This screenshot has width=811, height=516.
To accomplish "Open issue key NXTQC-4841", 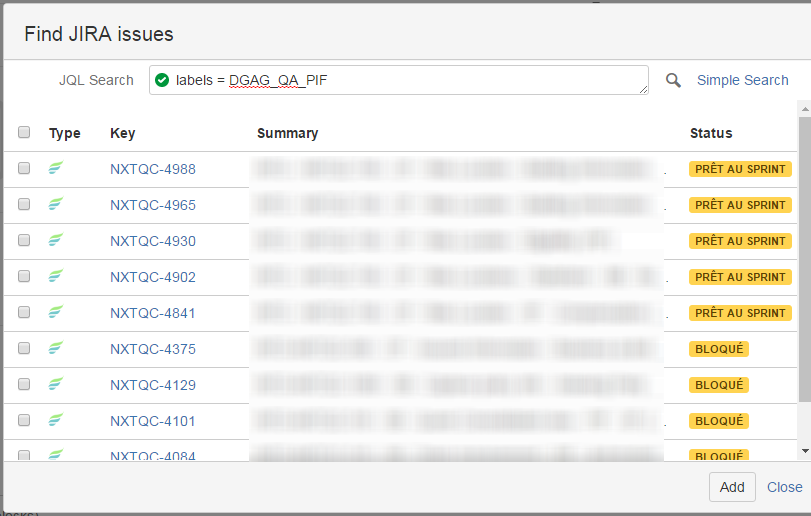I will point(153,313).
